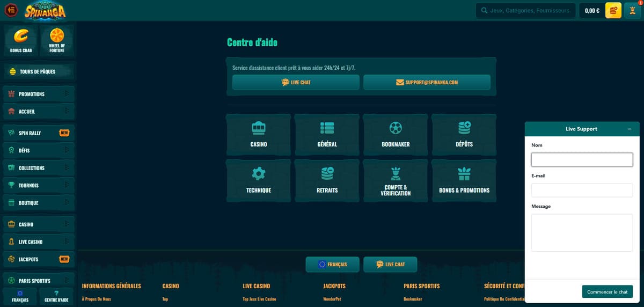The height and width of the screenshot is (307, 644).
Task: Expand the Live Casino sidebar arrow
Action: (66, 242)
